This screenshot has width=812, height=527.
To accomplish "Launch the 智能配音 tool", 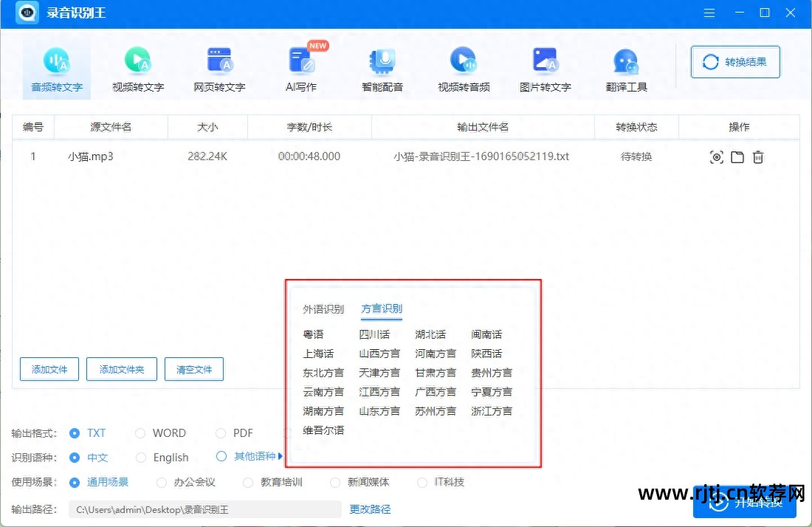I will [x=382, y=68].
